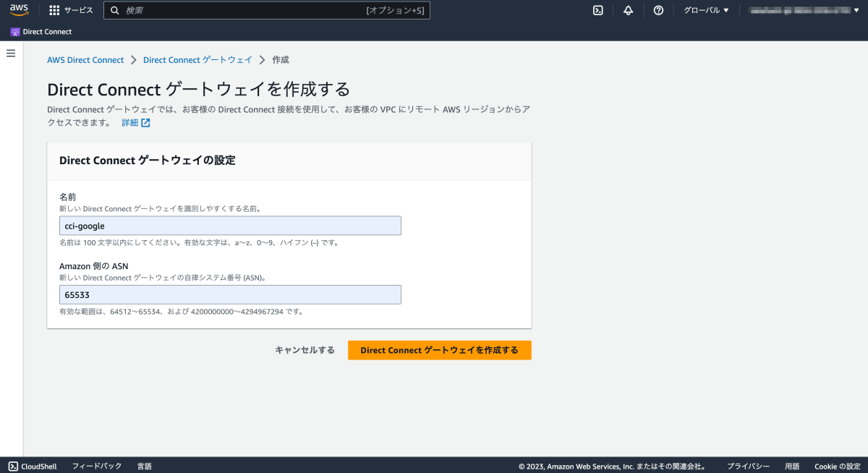Screen dimensions: 868x473
Task: Click inside the 検索 search bar
Action: (x=267, y=10)
